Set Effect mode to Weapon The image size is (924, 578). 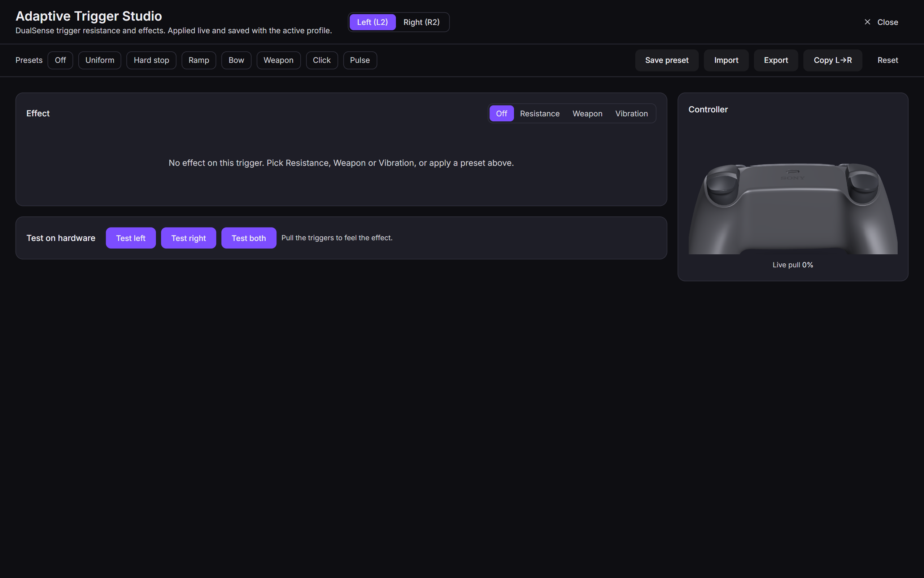[588, 113]
